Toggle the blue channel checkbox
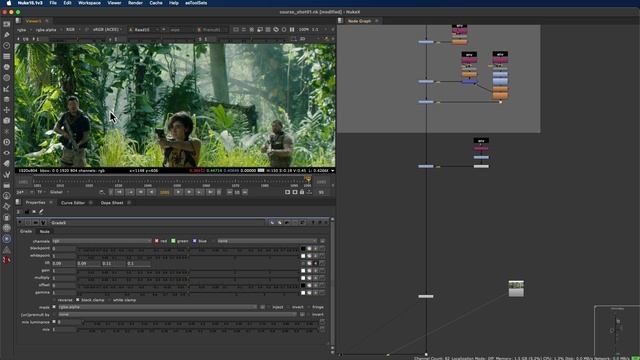The height and width of the screenshot is (360, 640). (x=194, y=241)
